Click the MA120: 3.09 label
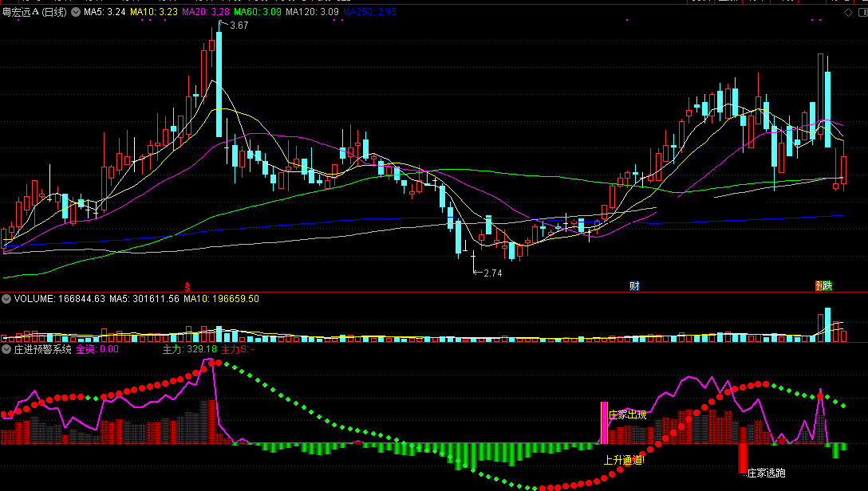 point(312,12)
